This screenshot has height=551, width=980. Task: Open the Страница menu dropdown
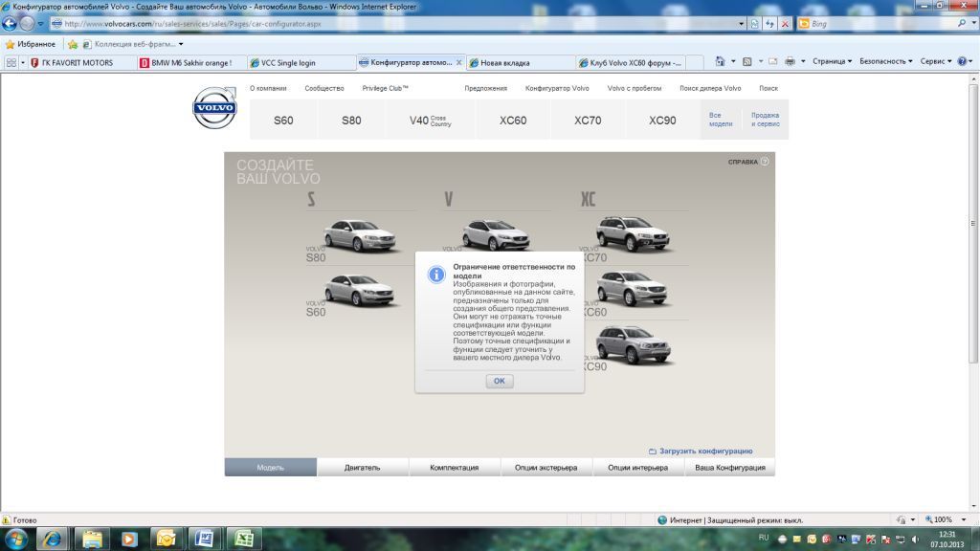tap(832, 61)
